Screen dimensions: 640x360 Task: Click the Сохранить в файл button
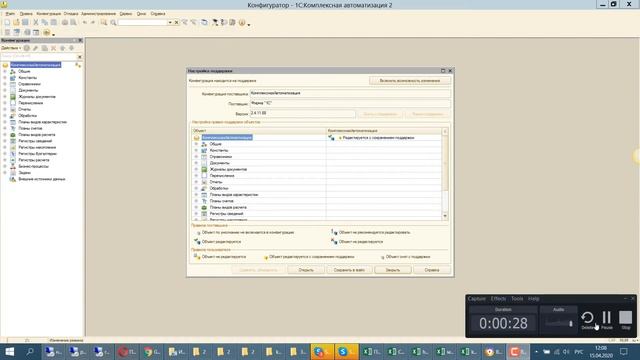coord(349,270)
